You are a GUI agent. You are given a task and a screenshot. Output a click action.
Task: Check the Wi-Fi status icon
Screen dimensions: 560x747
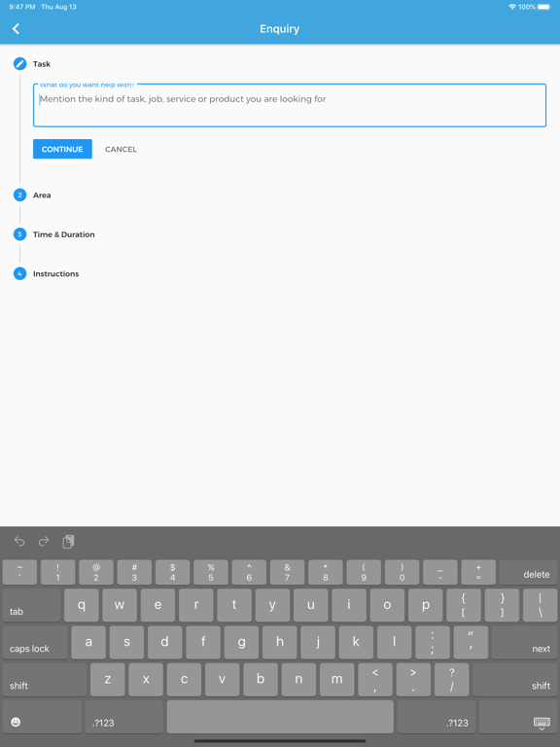(x=512, y=7)
